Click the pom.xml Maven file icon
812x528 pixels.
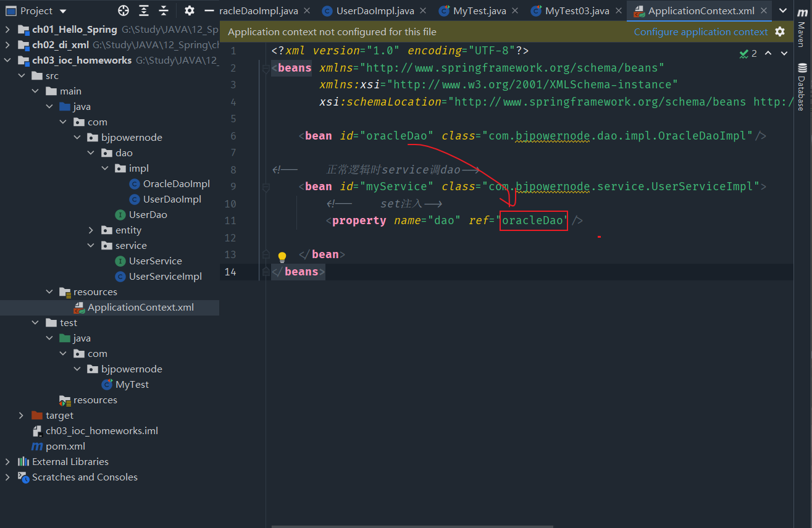click(36, 446)
